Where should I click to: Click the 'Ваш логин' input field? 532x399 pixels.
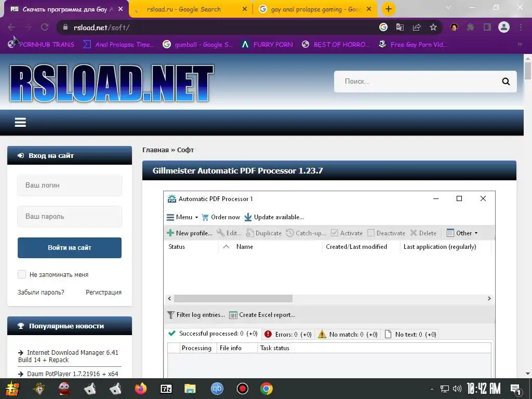(70, 185)
